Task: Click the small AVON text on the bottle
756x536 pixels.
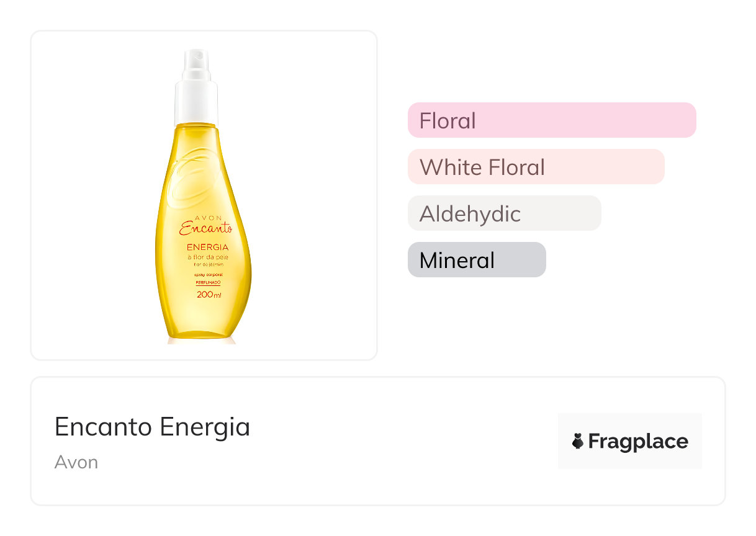Action: 205,217
